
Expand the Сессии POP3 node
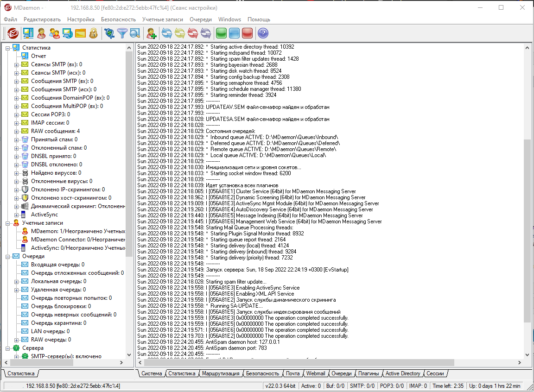(x=16, y=114)
